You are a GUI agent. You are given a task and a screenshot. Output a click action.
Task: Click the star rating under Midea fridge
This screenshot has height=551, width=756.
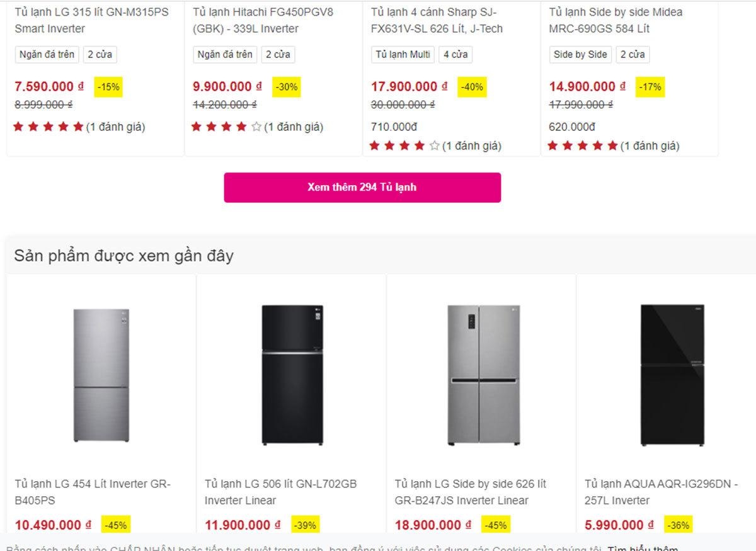[583, 146]
